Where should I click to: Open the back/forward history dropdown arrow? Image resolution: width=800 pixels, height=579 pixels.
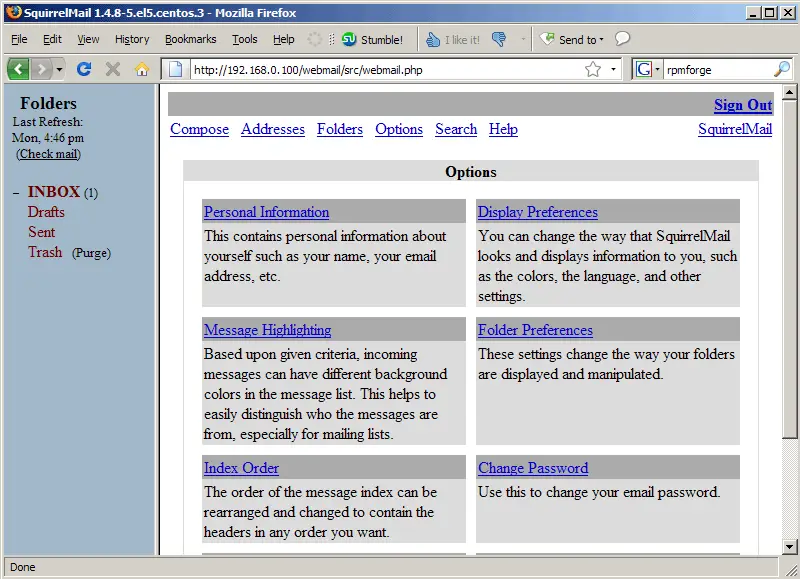click(x=59, y=69)
